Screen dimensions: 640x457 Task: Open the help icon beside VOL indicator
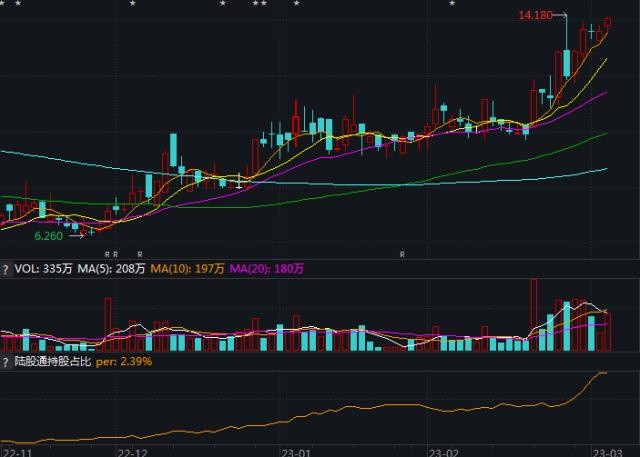[x=6, y=270]
